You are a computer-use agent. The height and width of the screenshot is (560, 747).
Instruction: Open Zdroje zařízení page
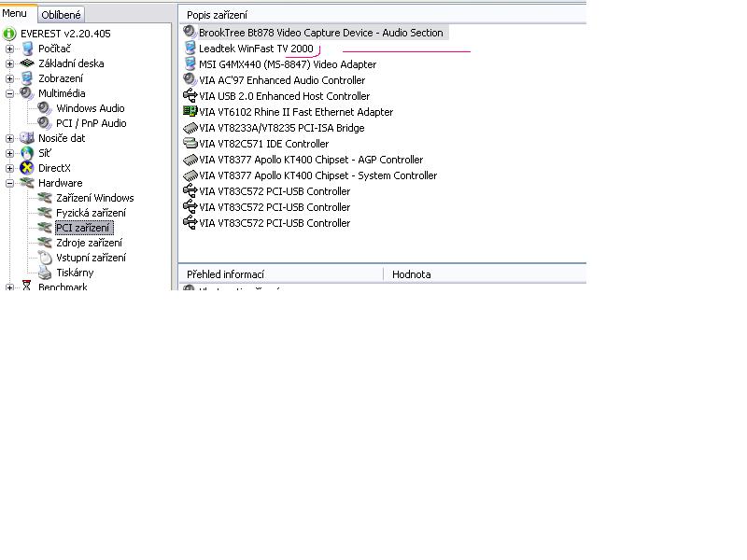[x=89, y=243]
